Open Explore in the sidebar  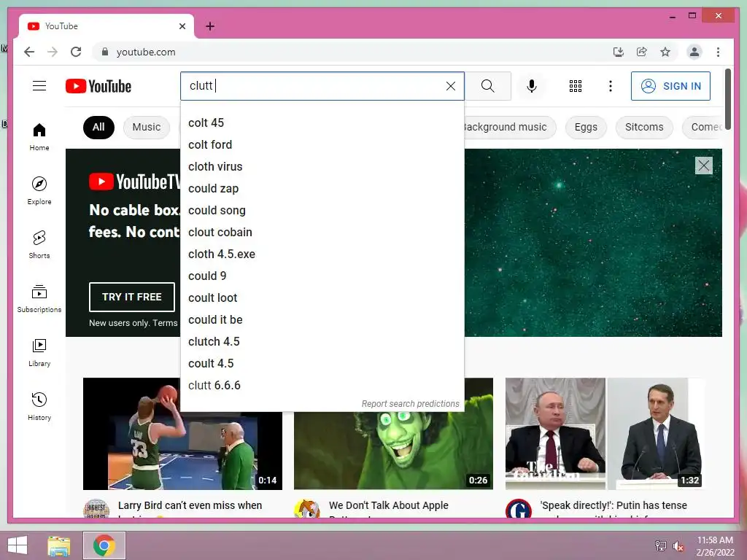point(39,191)
